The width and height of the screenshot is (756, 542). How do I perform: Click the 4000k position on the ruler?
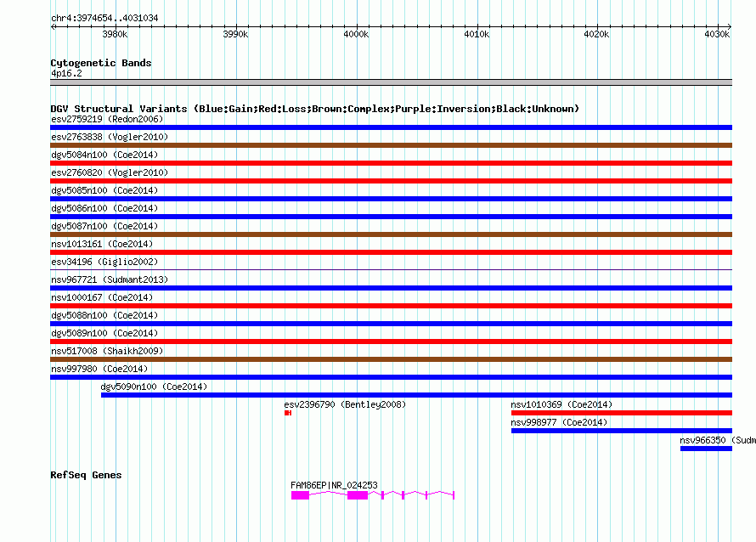356,34
